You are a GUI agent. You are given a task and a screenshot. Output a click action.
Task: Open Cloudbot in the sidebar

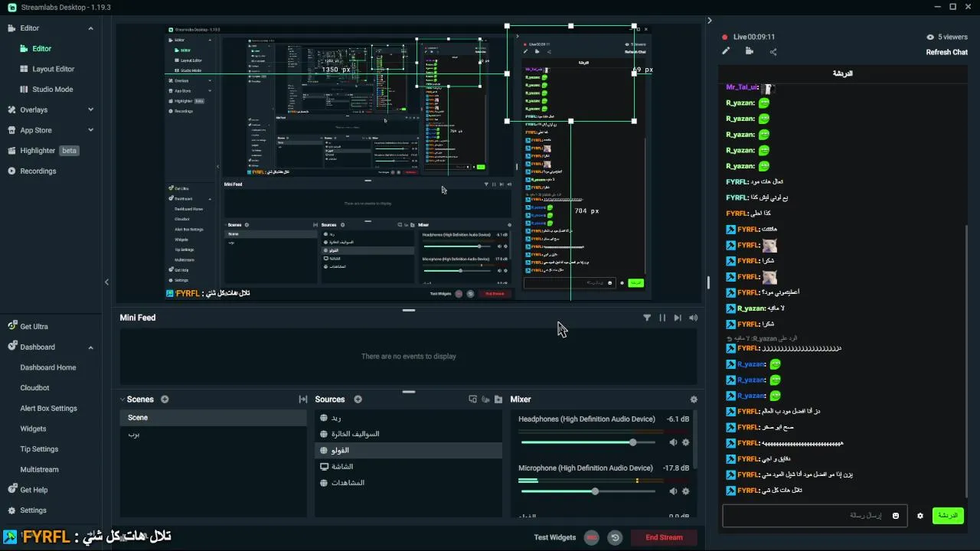click(34, 388)
